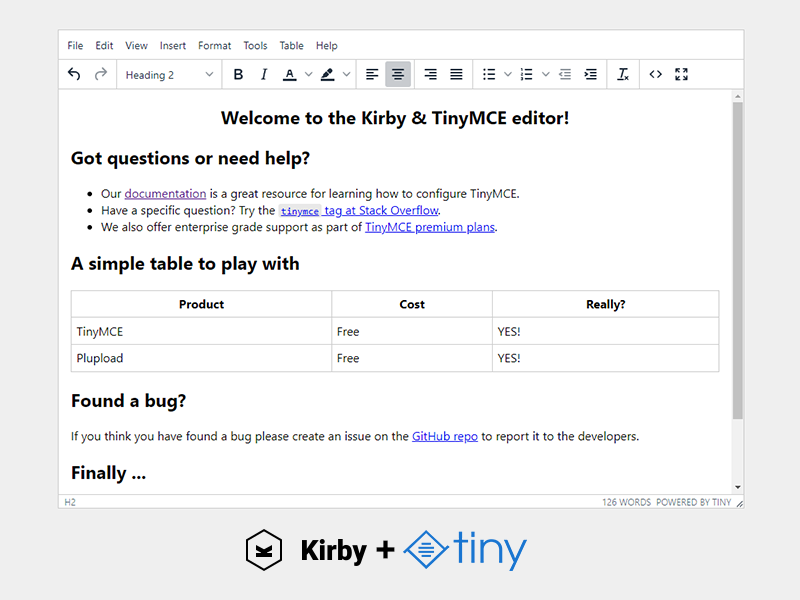Viewport: 800px width, 600px height.
Task: Open the Format menu
Action: tap(214, 46)
